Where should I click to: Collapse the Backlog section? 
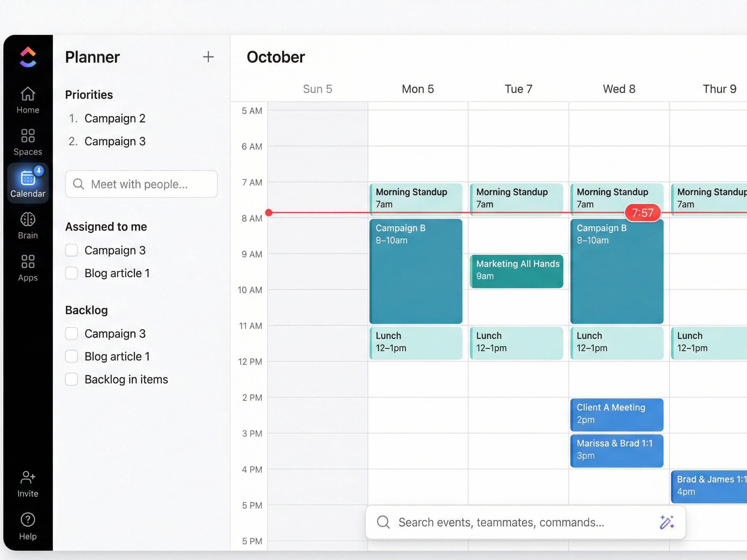tap(86, 310)
